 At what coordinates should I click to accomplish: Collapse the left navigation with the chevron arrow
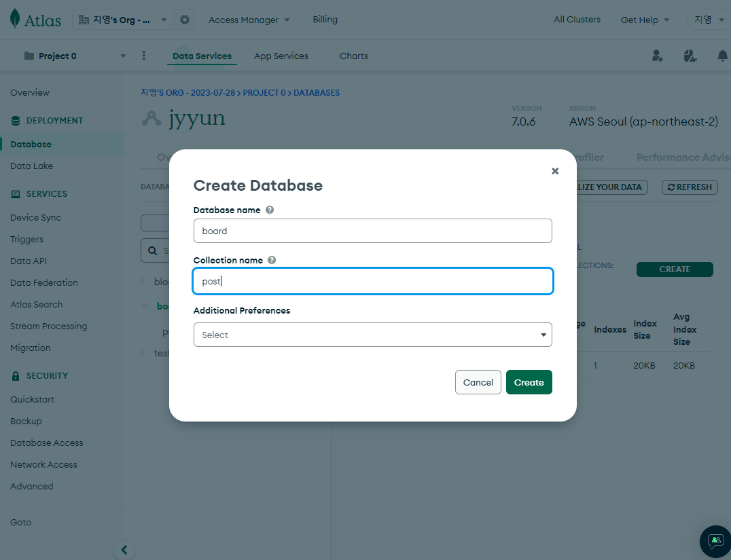(x=124, y=550)
